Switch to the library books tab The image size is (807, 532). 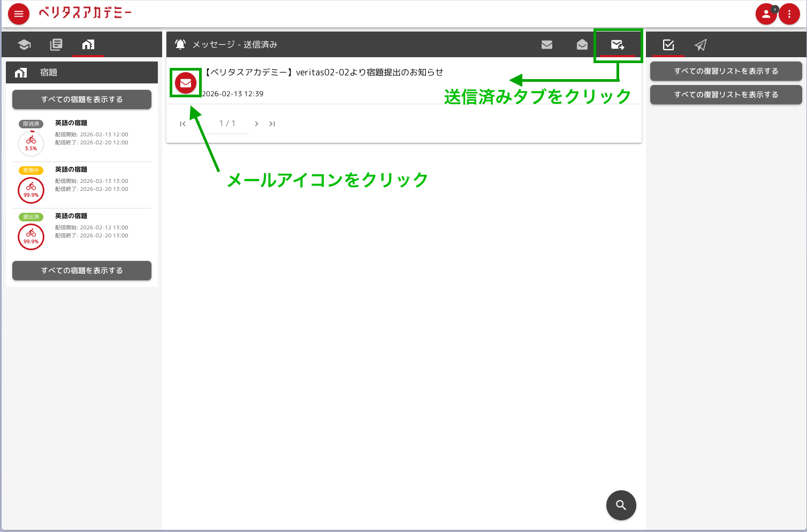[x=56, y=44]
